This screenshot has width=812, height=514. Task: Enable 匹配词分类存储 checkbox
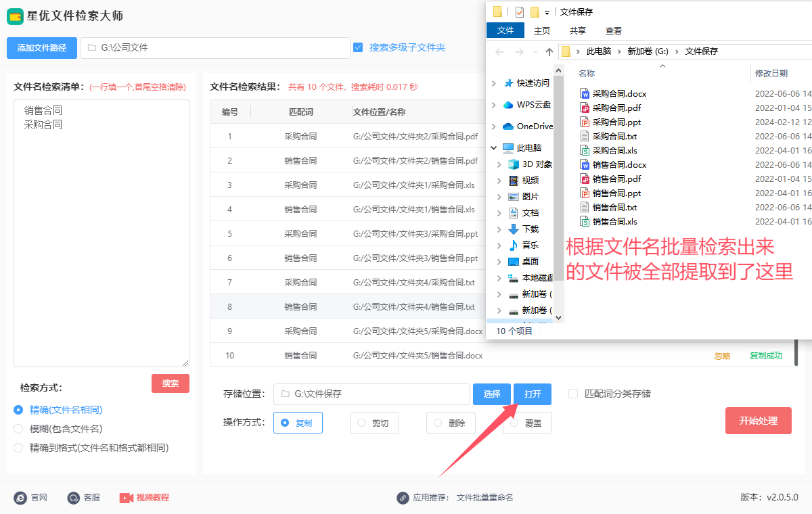573,394
